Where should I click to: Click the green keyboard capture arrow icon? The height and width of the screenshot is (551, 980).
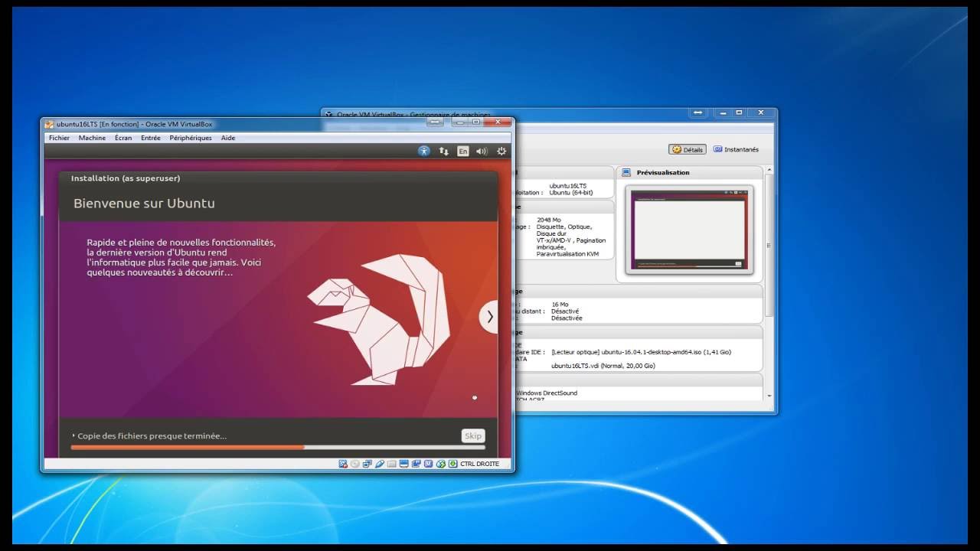point(452,464)
